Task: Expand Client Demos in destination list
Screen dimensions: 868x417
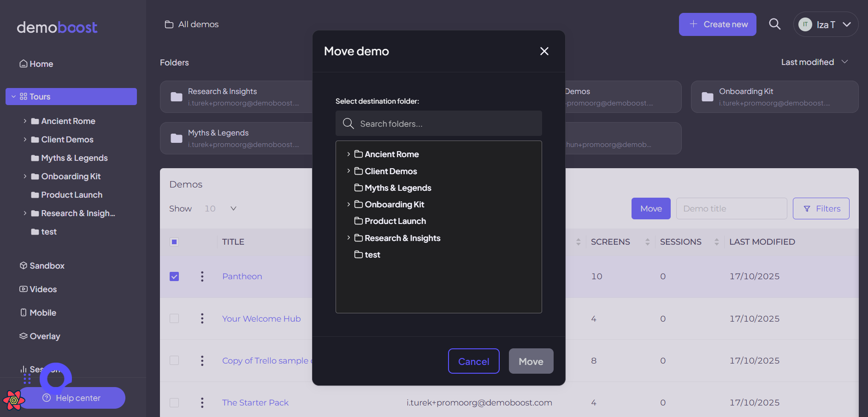Action: pos(348,171)
